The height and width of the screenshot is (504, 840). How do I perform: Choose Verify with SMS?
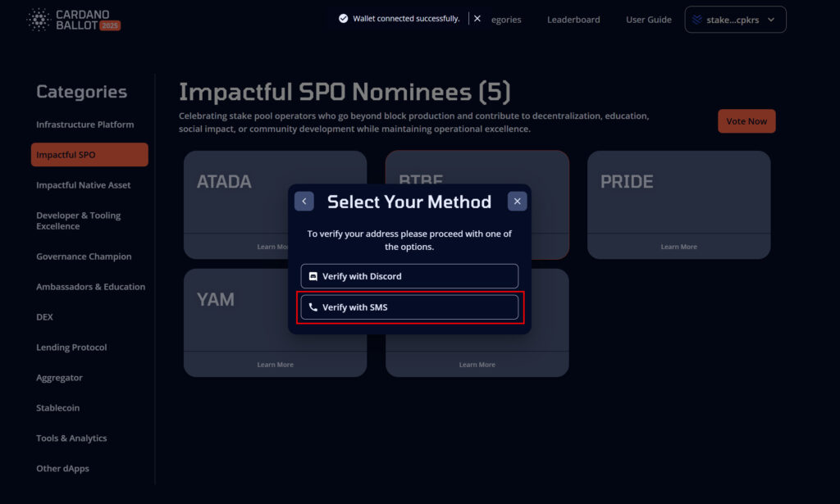(x=409, y=307)
